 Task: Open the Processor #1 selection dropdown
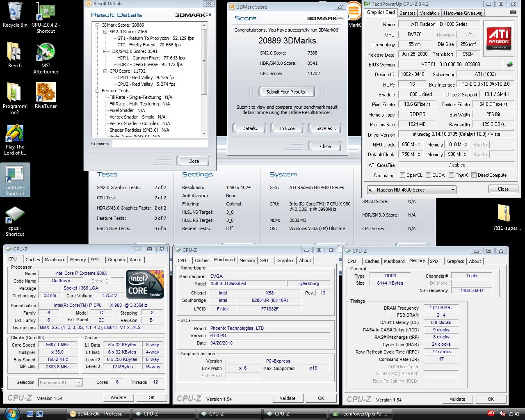(x=60, y=382)
